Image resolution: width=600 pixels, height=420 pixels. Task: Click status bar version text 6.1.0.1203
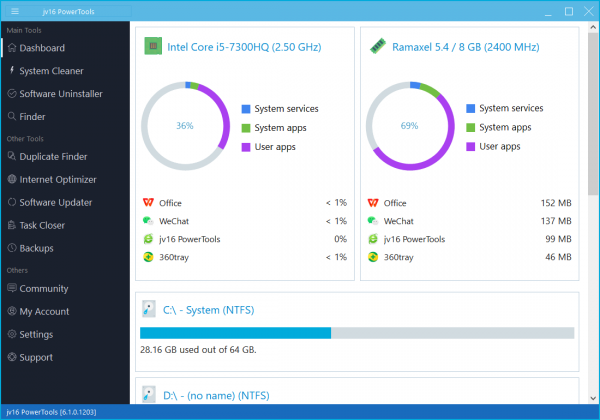pos(51,412)
